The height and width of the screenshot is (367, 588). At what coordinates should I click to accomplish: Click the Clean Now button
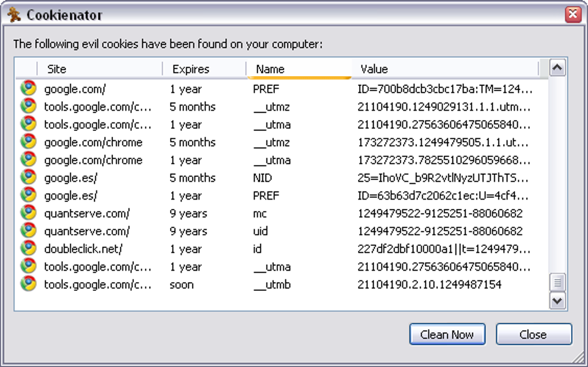[x=447, y=334]
